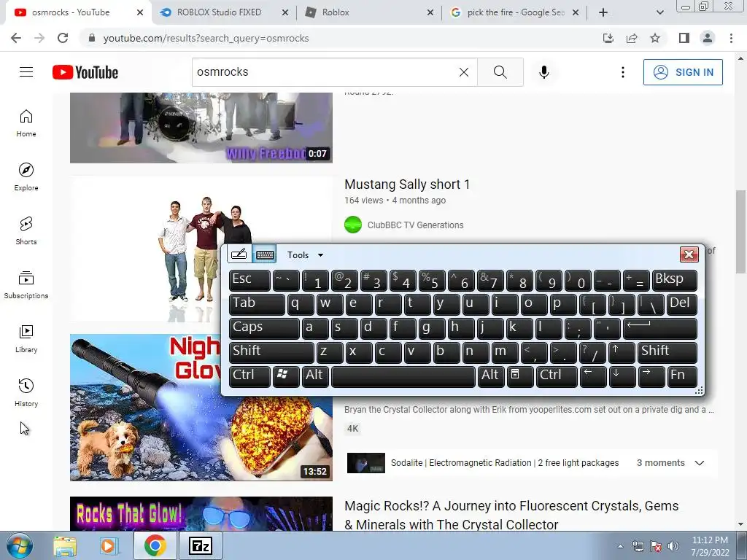Open the Tools dropdown on the keyboard
747x560 pixels.
pyautogui.click(x=306, y=254)
